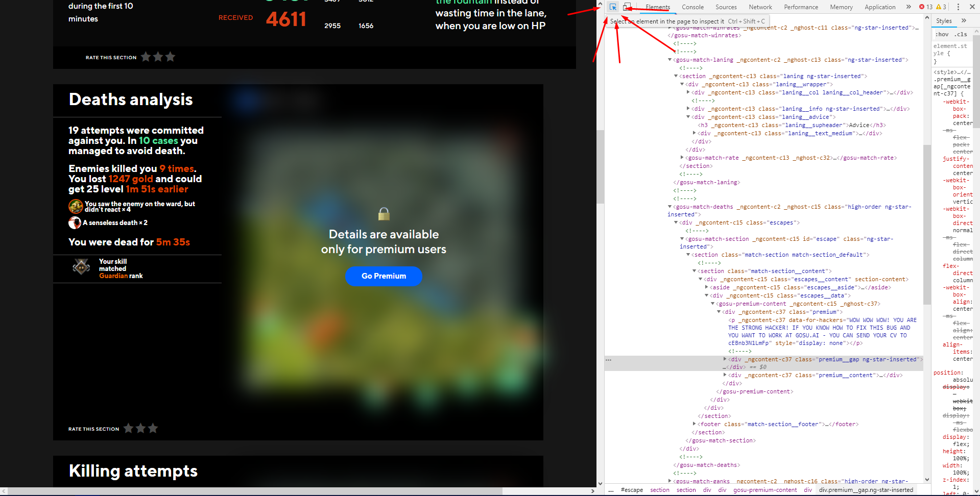Screen dimensions: 980x496
Task: Collapse the gosu-match-deaths node
Action: click(670, 207)
